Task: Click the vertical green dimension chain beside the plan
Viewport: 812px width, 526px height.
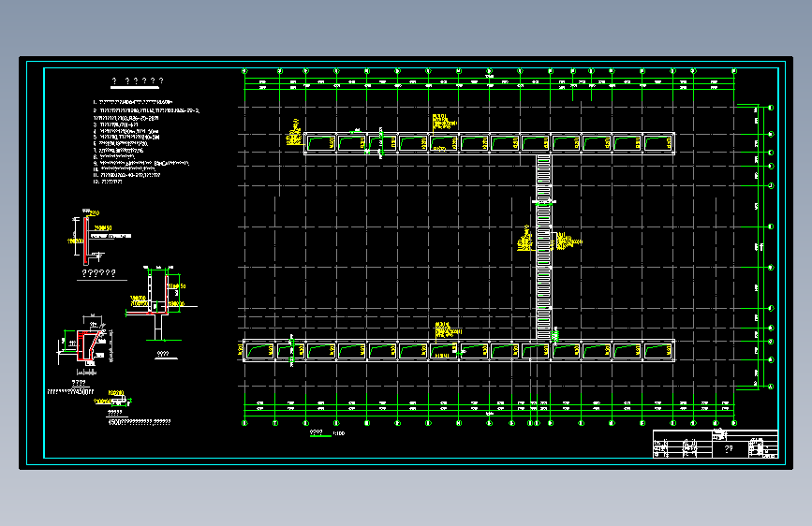Action: coord(758,246)
